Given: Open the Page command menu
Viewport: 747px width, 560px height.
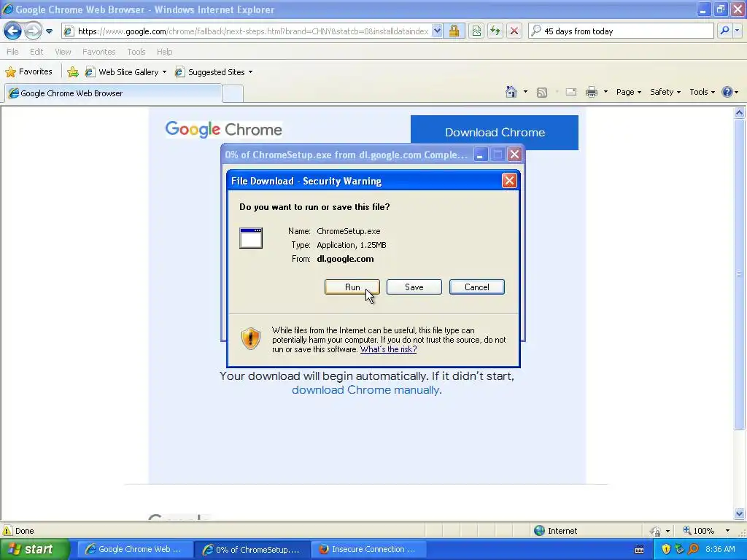Looking at the screenshot, I should (x=629, y=92).
